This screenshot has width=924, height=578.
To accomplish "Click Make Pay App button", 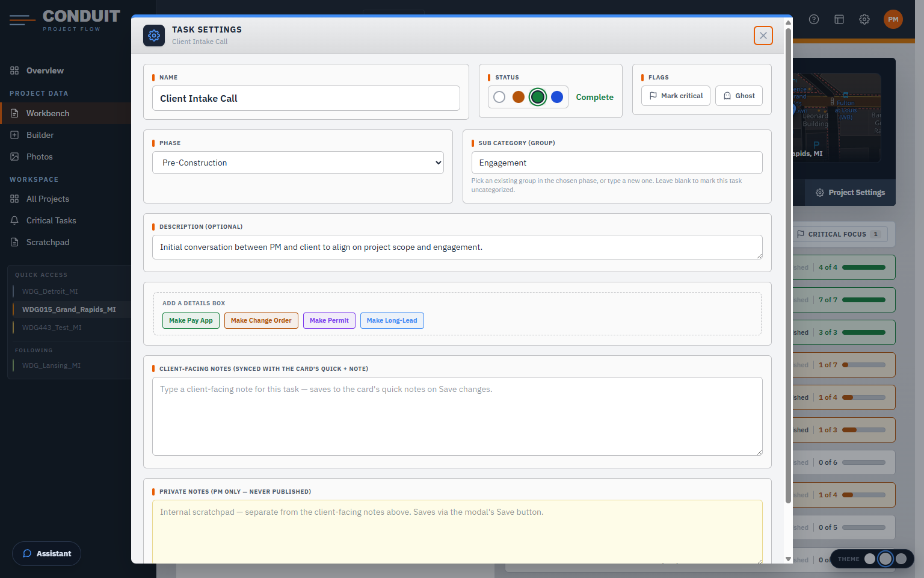I will [x=191, y=320].
